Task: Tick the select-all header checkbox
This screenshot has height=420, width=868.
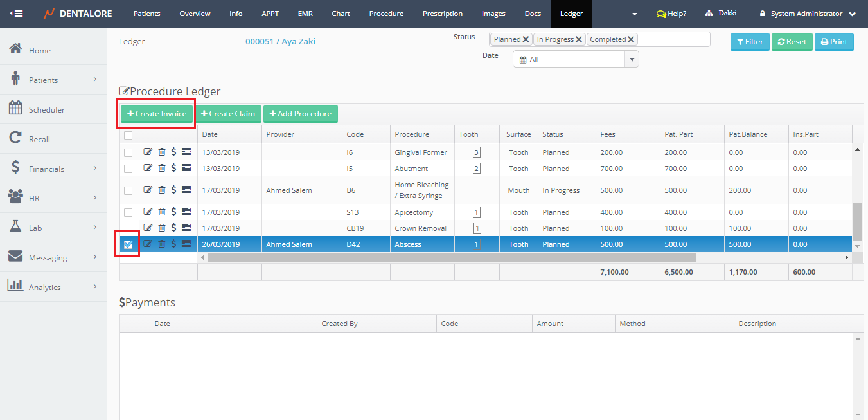Action: tap(128, 135)
